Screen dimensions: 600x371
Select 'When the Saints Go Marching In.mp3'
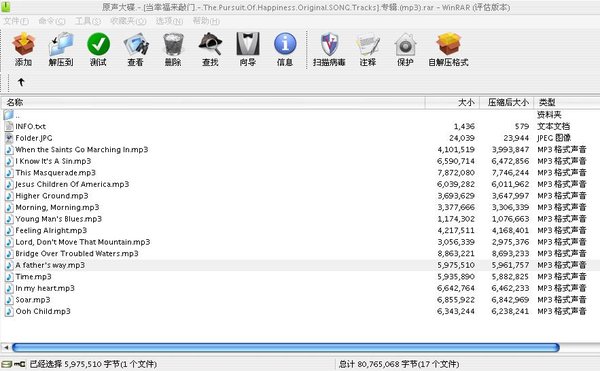pos(82,150)
